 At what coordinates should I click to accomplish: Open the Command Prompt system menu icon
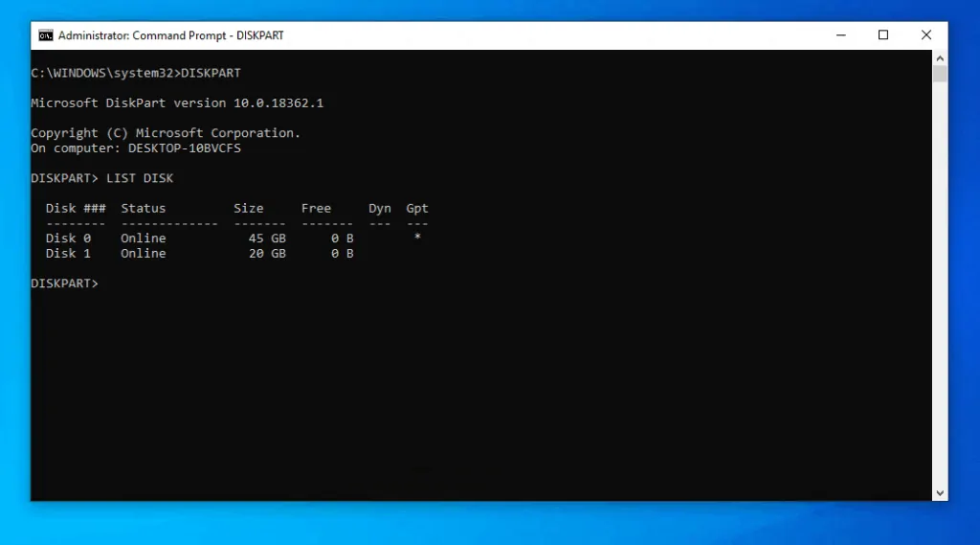click(46, 35)
